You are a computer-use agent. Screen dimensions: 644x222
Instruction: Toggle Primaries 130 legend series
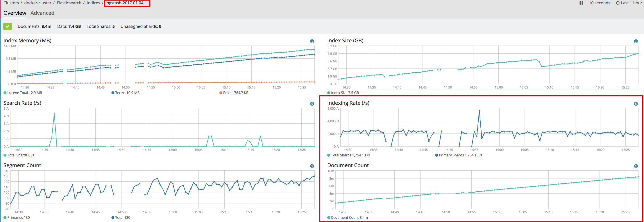(x=17, y=218)
